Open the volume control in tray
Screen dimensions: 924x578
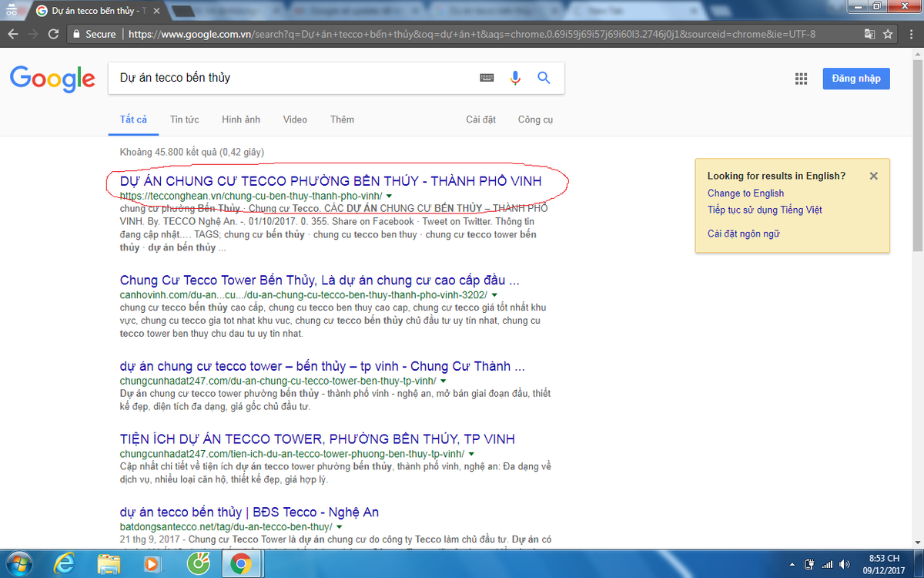(844, 565)
